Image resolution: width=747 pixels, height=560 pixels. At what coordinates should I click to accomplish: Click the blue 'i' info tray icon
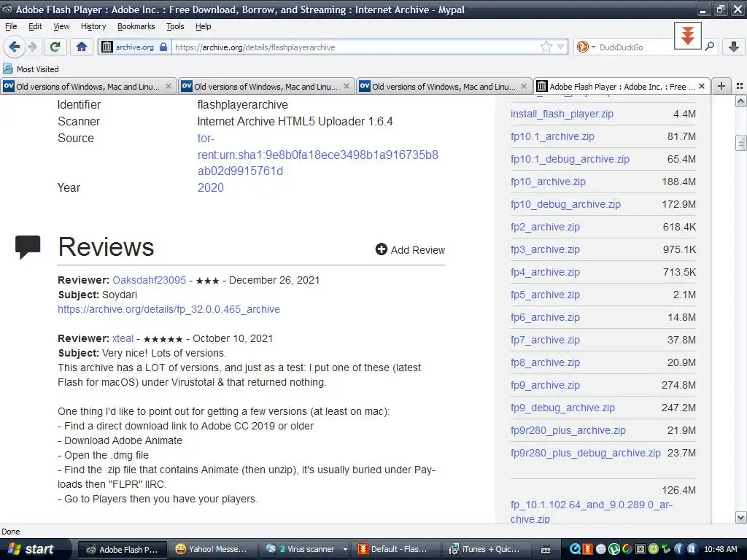(x=679, y=549)
